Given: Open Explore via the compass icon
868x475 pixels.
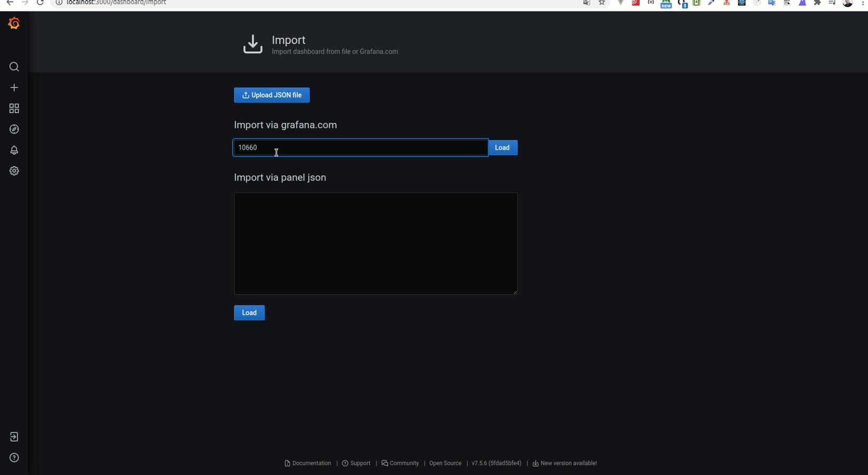Looking at the screenshot, I should 14,129.
